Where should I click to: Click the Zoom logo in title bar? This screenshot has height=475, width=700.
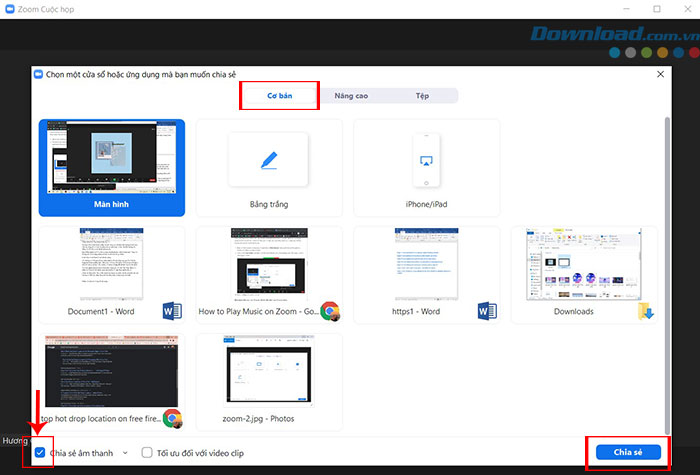[x=9, y=9]
